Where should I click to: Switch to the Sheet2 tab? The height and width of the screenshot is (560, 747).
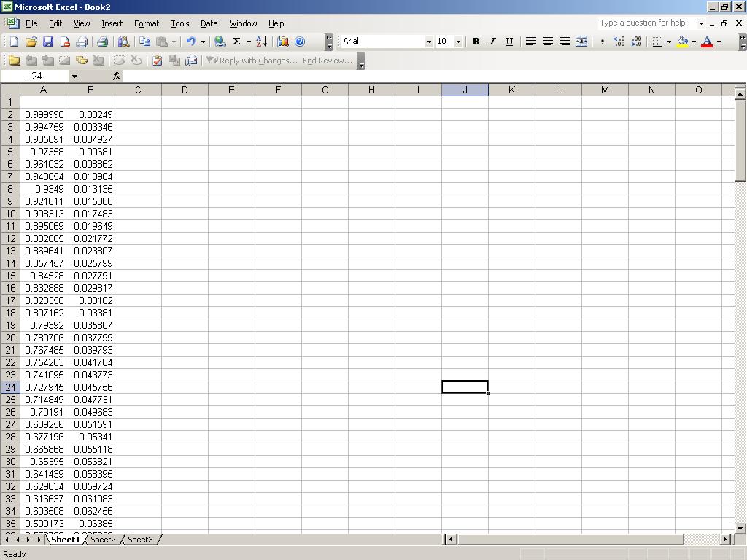(103, 540)
